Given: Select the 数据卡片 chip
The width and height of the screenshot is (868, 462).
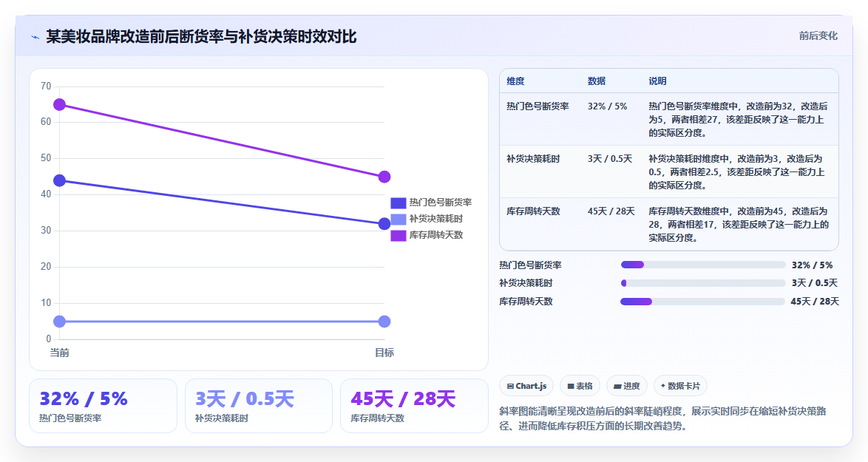Looking at the screenshot, I should 679,386.
